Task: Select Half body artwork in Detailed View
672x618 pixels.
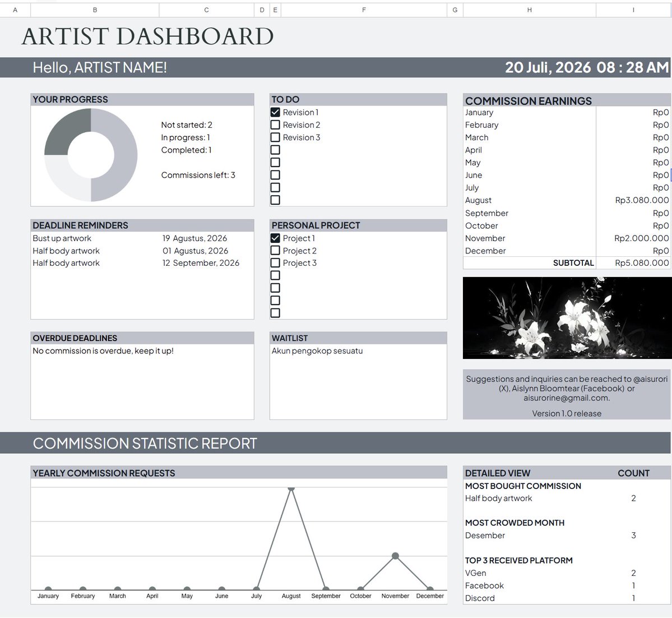Action: click(498, 499)
